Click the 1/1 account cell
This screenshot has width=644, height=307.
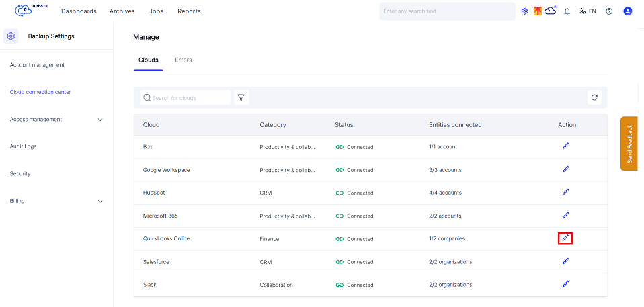click(443, 146)
